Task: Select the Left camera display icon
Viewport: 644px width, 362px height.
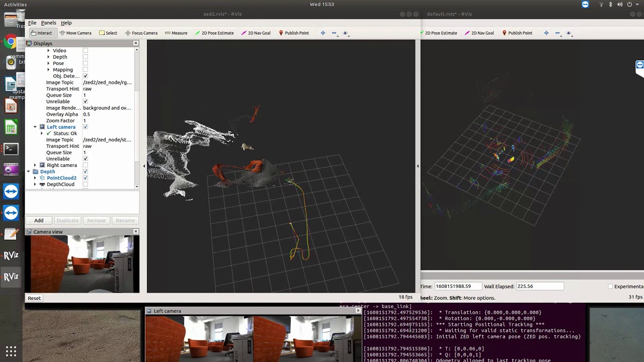Action: click(42, 127)
